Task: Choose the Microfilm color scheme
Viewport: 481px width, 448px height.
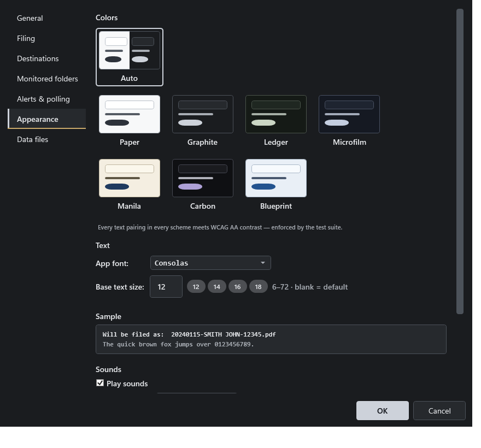Action: coord(349,121)
